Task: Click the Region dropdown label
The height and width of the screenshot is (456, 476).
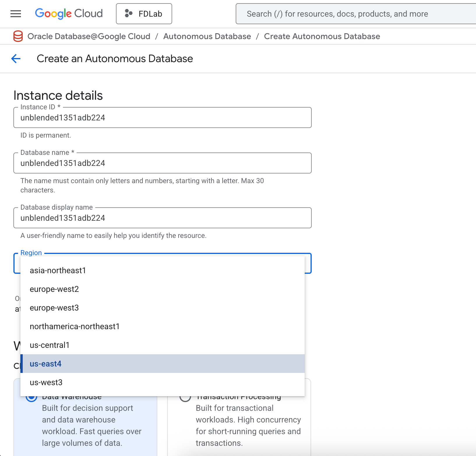Action: pyautogui.click(x=31, y=253)
